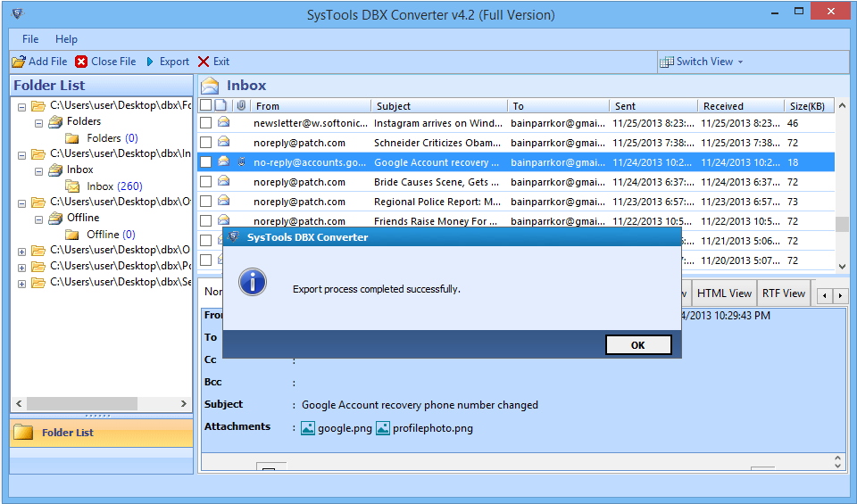
Task: Click envelope icon of Google Account recovery row
Action: [223, 161]
